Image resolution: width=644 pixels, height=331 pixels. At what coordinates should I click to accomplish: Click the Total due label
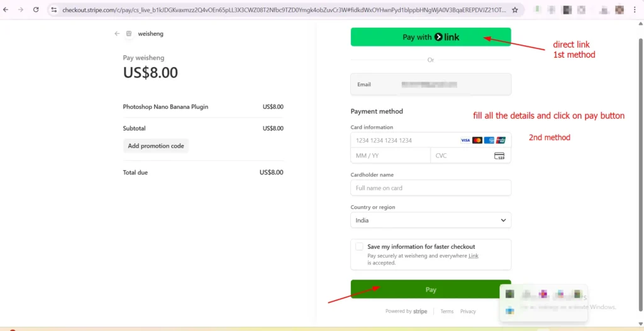click(135, 173)
